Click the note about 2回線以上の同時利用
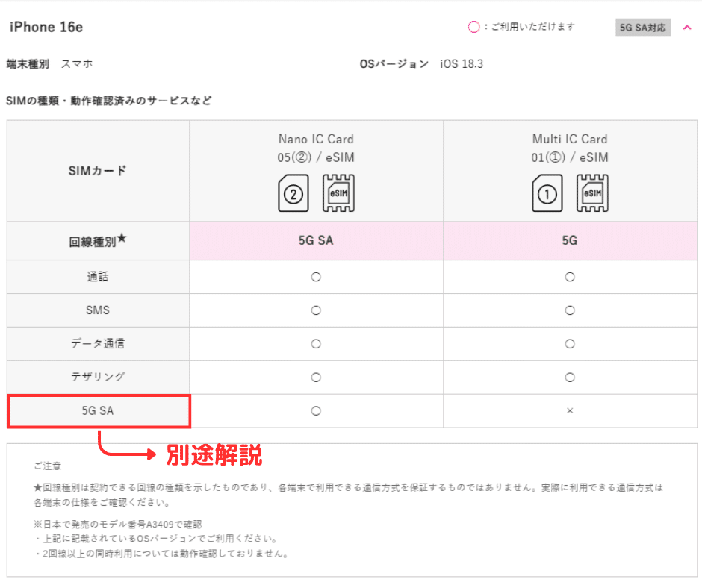 (x=161, y=554)
